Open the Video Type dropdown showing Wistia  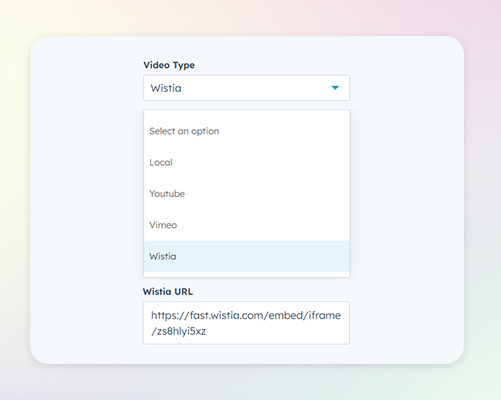coord(247,88)
